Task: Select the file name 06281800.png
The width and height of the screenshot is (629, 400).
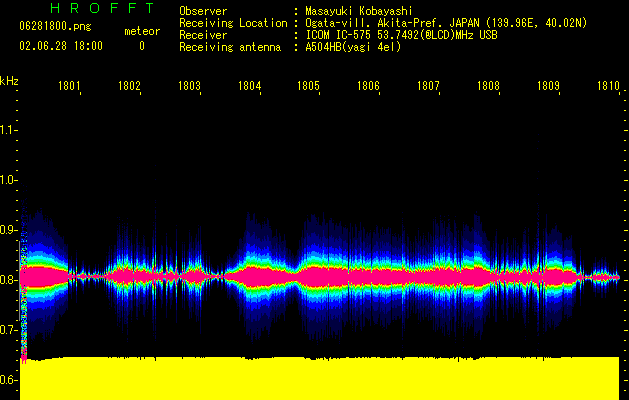Action: (55, 27)
